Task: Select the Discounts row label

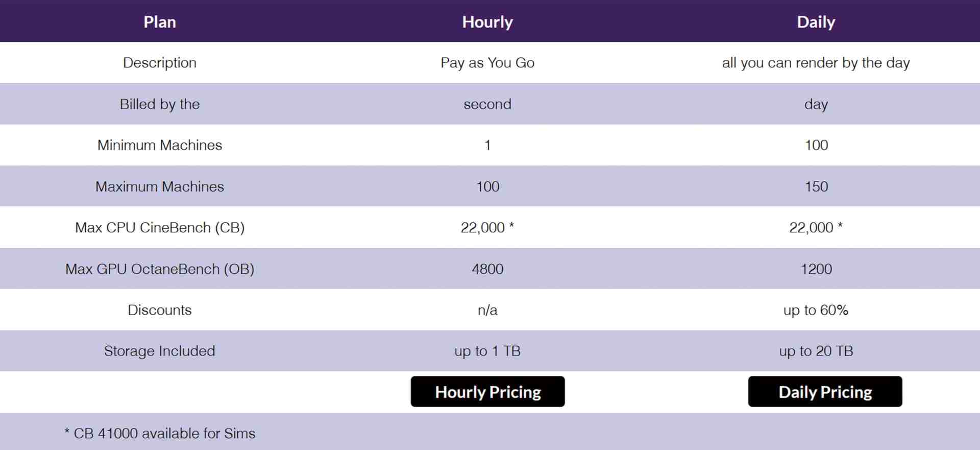Action: (160, 310)
